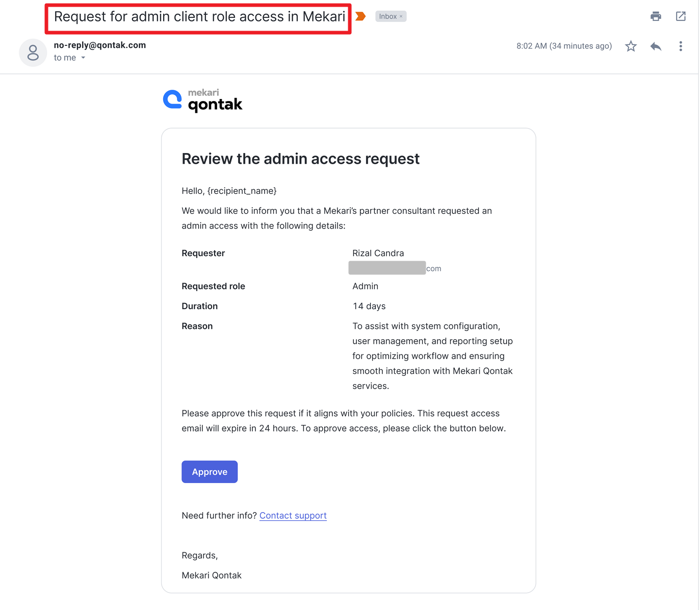The height and width of the screenshot is (610, 700).
Task: Click the "Review the admin access request" heading
Action: (300, 159)
